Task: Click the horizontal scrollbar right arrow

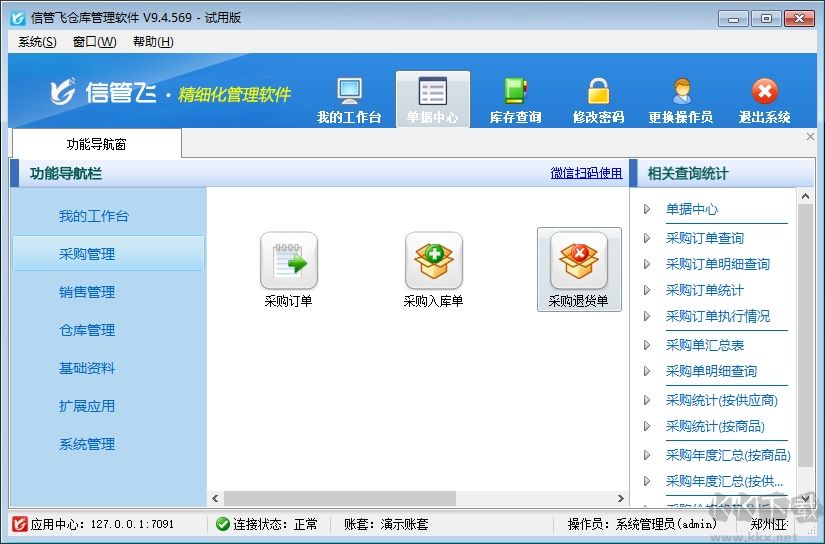Action: pyautogui.click(x=620, y=498)
